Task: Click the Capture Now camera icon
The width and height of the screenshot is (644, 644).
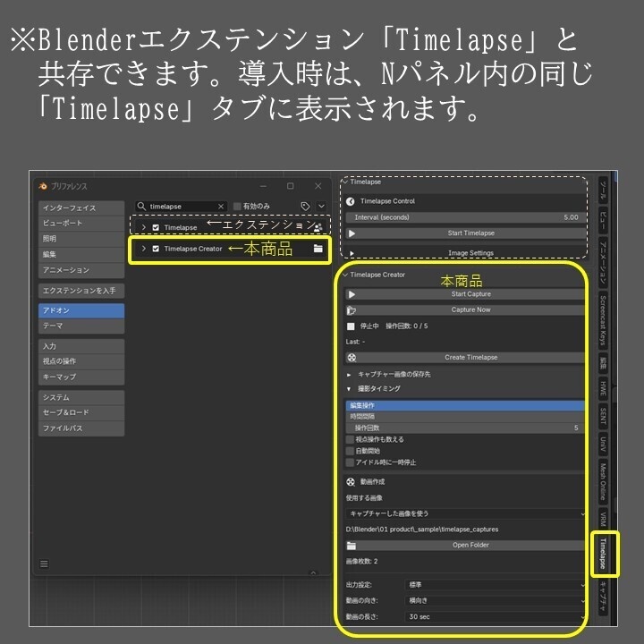Action: pyautogui.click(x=352, y=310)
